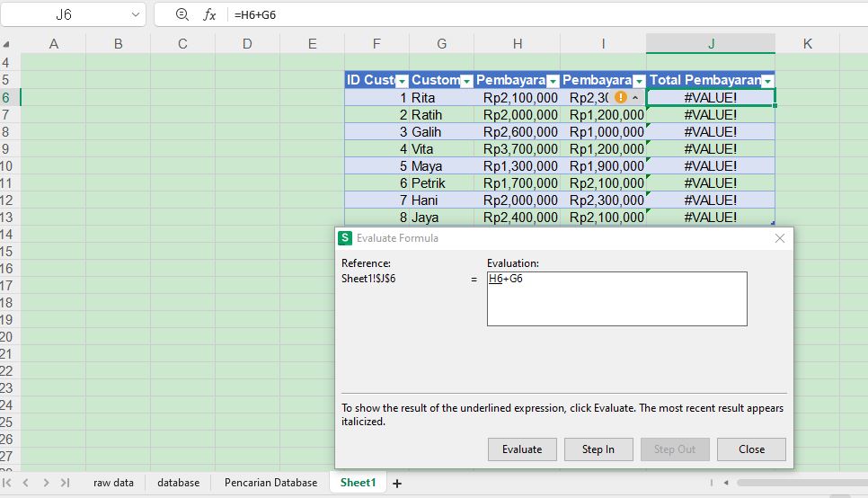Click the name cell Petrik

442,182
